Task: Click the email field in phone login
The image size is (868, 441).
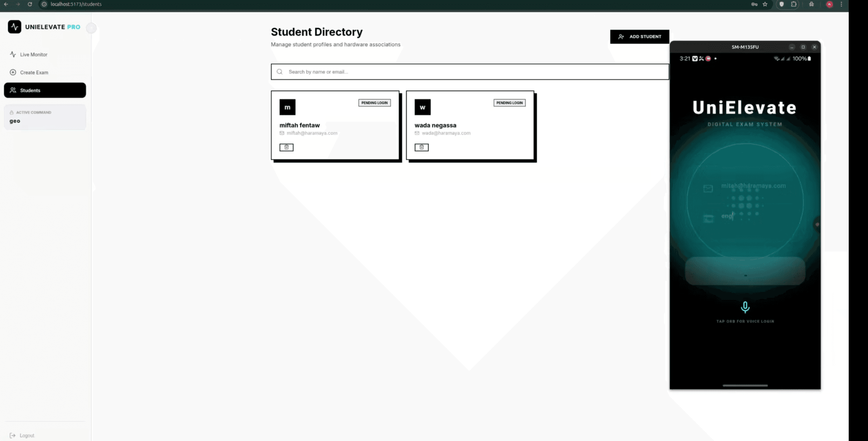Action: (x=753, y=186)
